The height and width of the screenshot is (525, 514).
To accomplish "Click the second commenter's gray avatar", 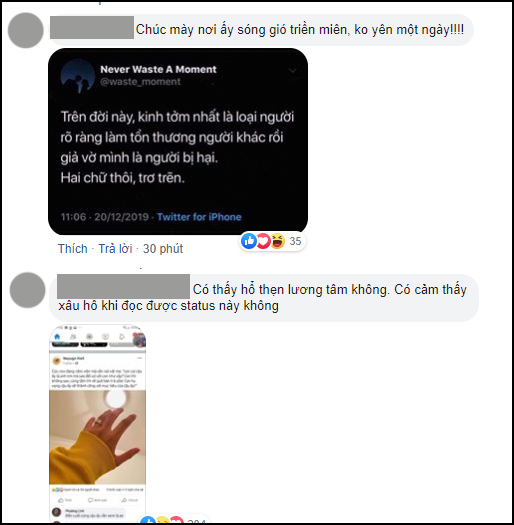I will (27, 290).
